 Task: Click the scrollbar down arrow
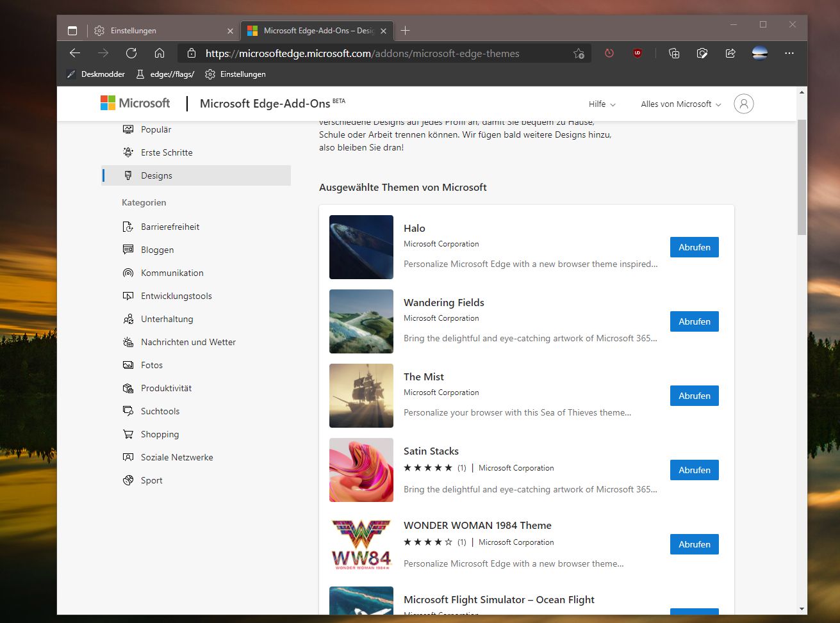pyautogui.click(x=802, y=609)
